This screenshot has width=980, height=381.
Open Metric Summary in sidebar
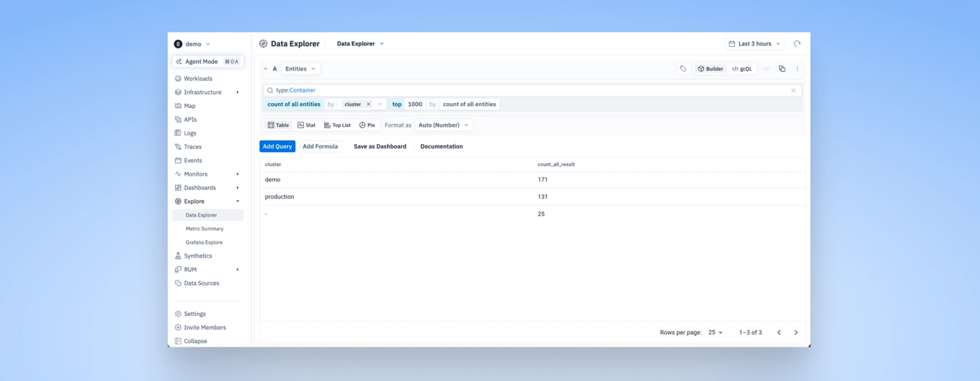[204, 228]
